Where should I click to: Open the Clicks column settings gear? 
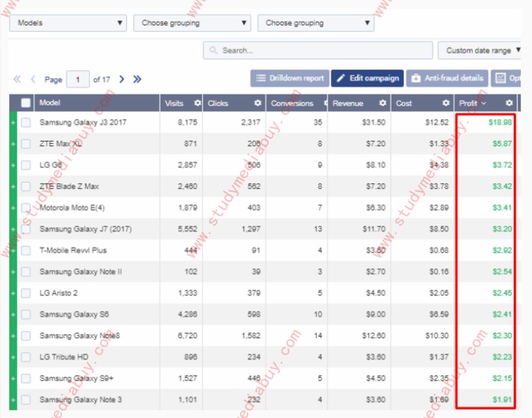point(258,103)
